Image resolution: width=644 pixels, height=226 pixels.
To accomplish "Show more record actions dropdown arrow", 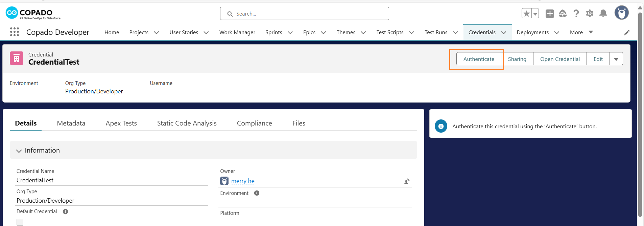I will [616, 59].
